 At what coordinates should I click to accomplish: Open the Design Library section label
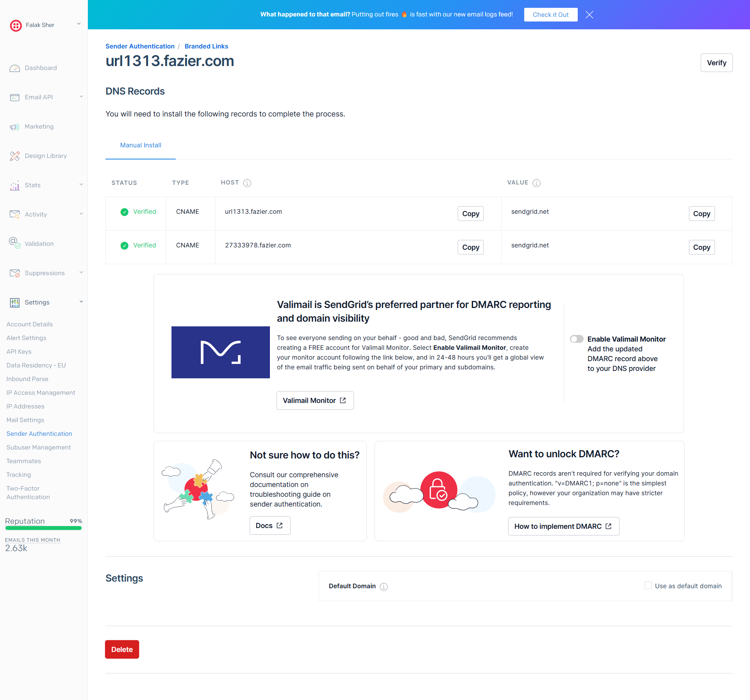pyautogui.click(x=46, y=156)
